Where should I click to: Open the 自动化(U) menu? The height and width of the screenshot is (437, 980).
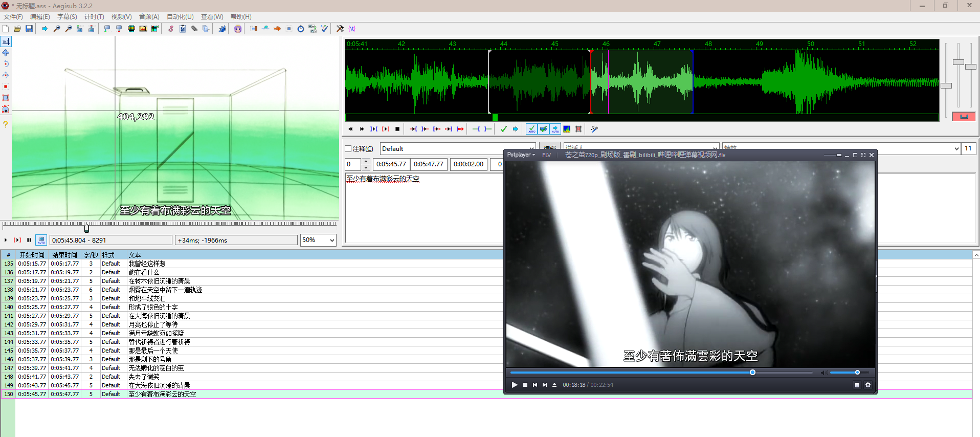[x=180, y=17]
